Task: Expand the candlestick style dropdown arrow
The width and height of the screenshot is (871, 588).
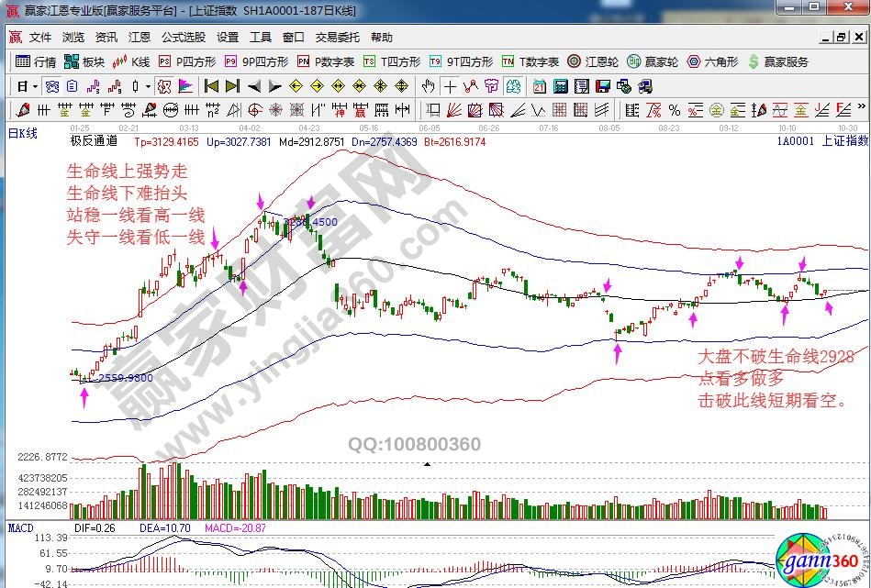Action: pyautogui.click(x=148, y=86)
